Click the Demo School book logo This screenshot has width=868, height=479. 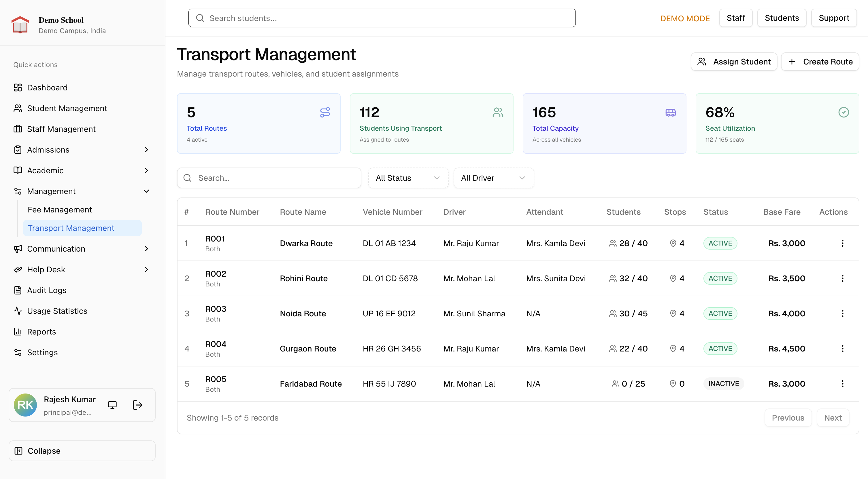[20, 25]
